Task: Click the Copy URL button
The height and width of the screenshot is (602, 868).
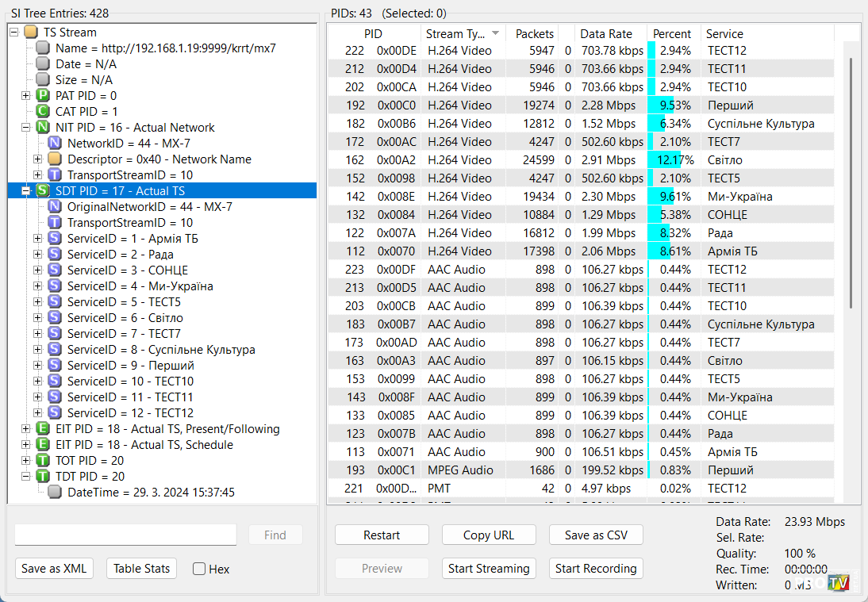Action: pos(489,535)
